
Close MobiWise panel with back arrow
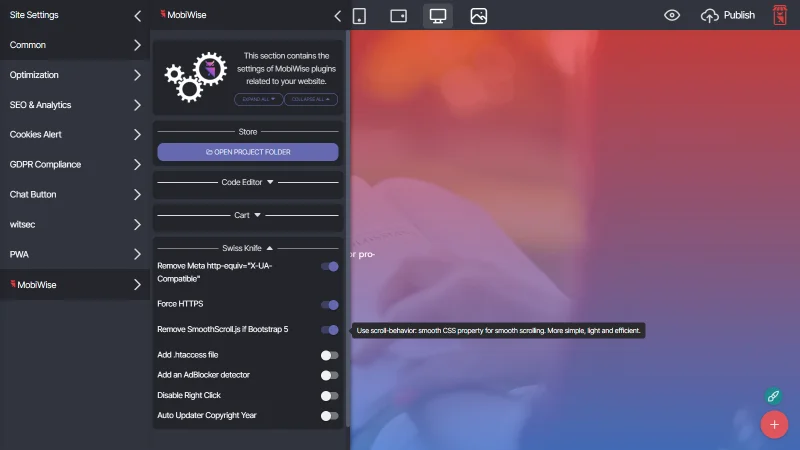pos(337,16)
